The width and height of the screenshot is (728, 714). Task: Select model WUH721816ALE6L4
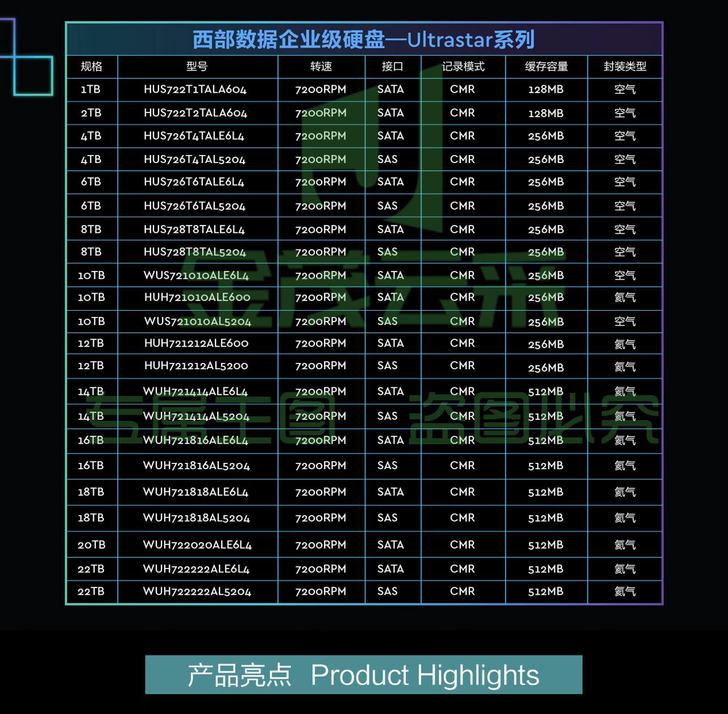pos(195,440)
